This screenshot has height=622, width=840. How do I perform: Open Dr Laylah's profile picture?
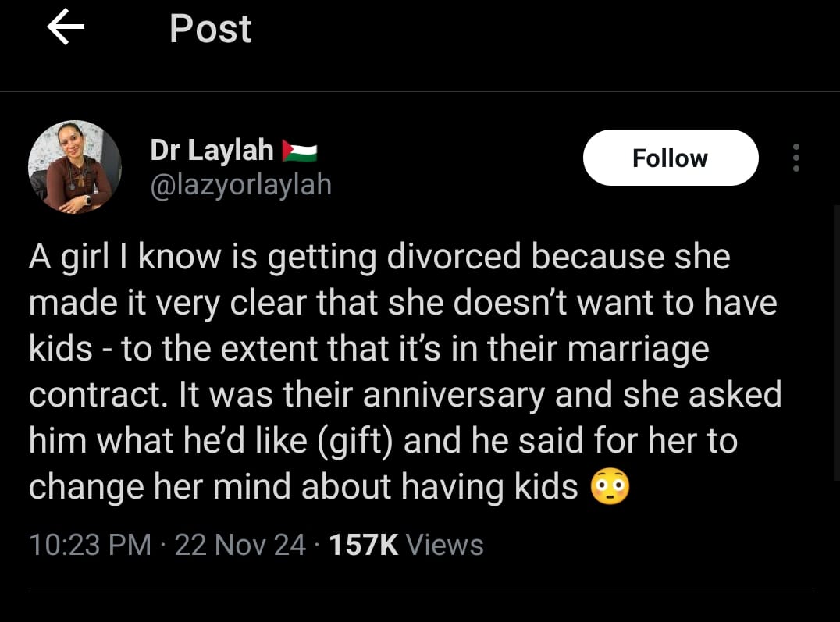tap(75, 167)
